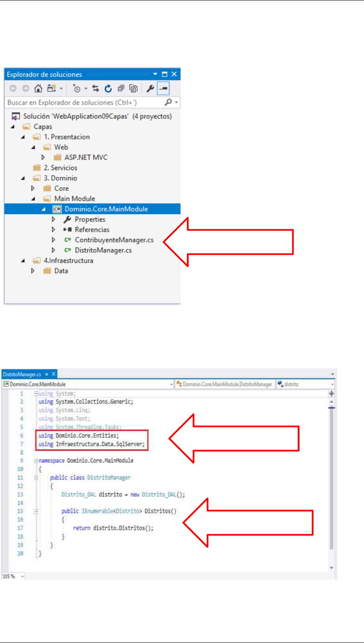This screenshot has height=643, width=364.
Task: Click the pending changes filter clock icon
Action: (x=76, y=88)
